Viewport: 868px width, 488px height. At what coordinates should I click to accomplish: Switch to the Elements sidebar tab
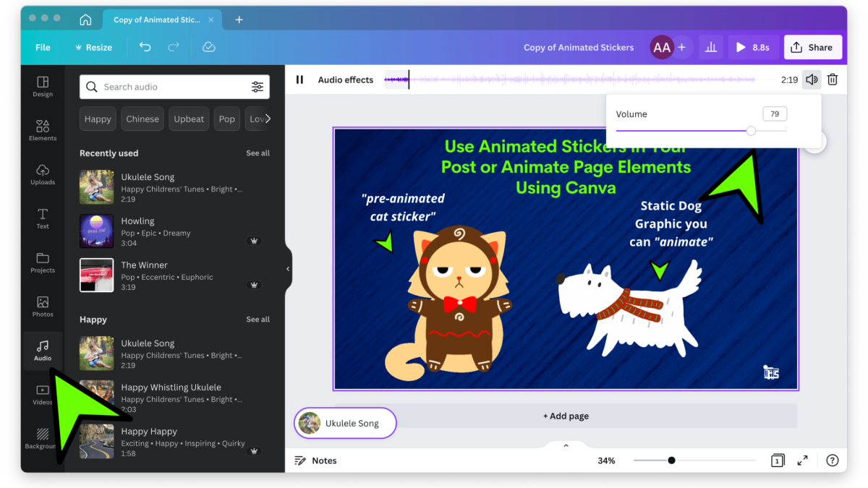[x=43, y=130]
